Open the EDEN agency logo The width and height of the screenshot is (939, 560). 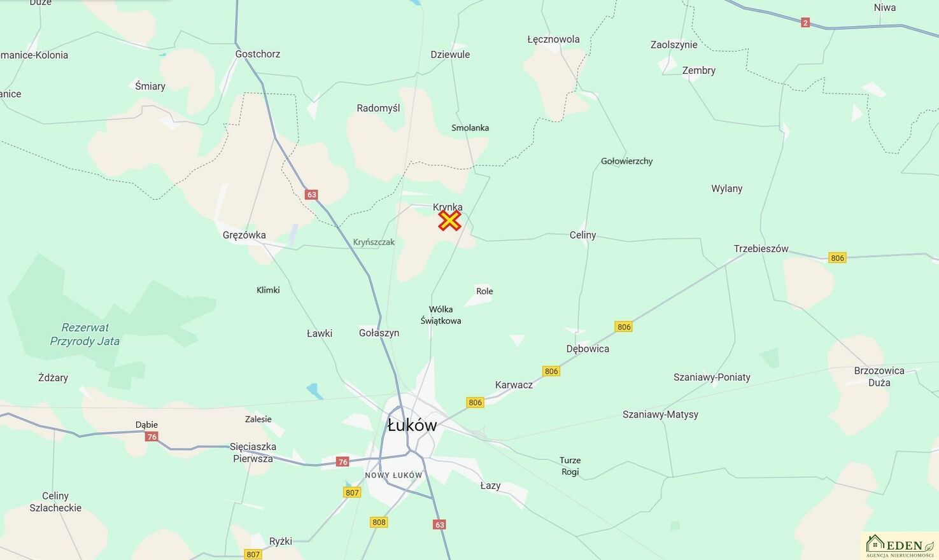tap(900, 546)
